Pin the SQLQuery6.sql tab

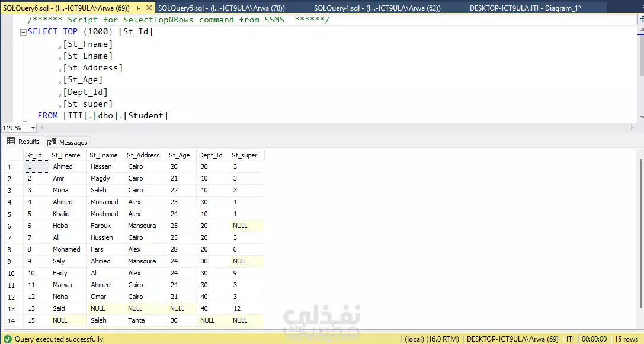pyautogui.click(x=139, y=8)
